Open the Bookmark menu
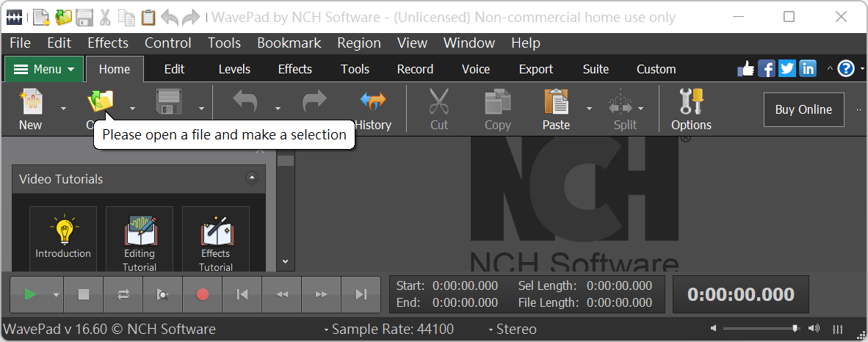Screen dimensions: 868x342 [x=289, y=43]
